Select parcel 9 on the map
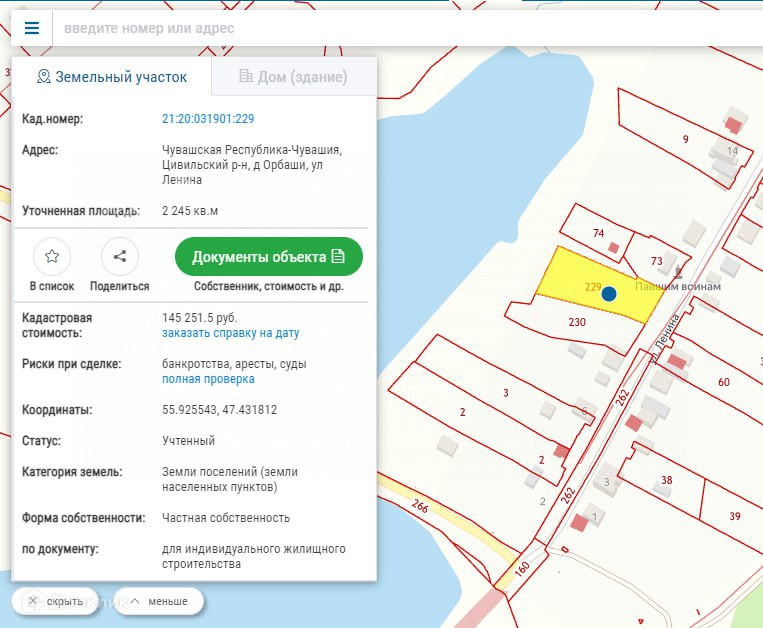The height and width of the screenshot is (628, 763). (686, 139)
